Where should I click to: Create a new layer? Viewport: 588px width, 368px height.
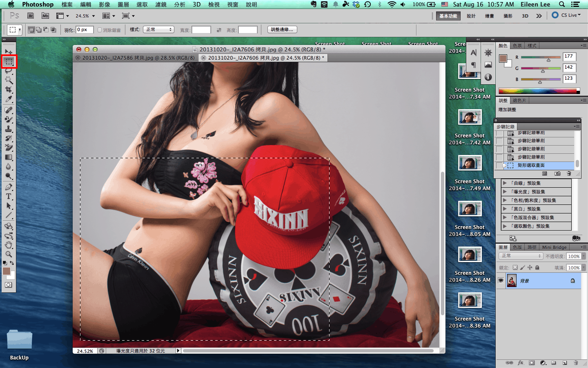[x=565, y=363]
